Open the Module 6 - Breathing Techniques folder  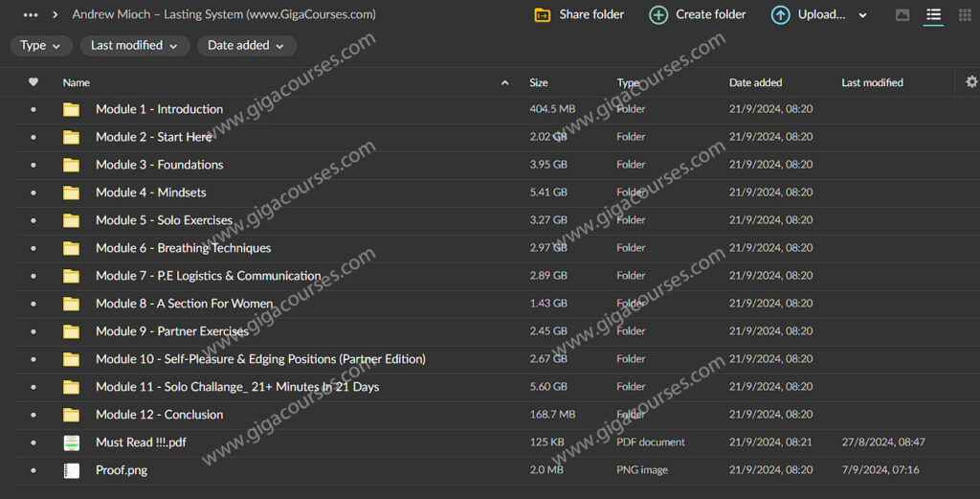point(183,248)
